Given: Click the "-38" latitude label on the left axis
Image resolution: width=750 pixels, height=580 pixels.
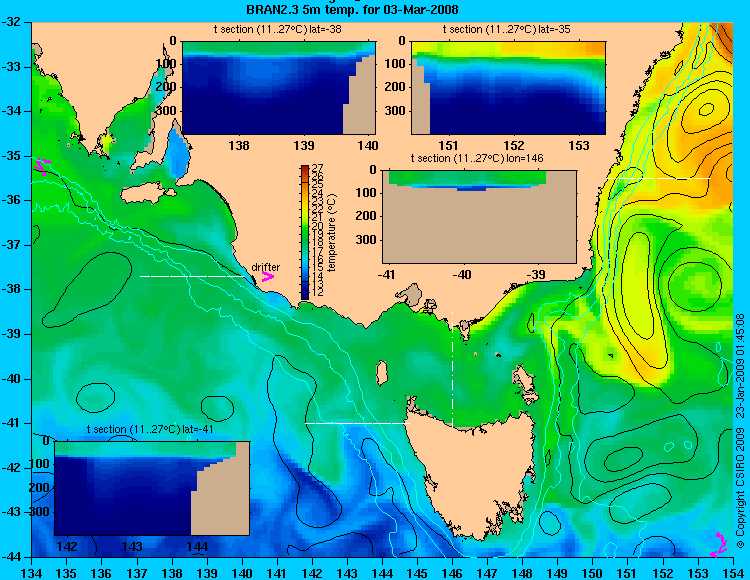Looking at the screenshot, I should pyautogui.click(x=10, y=289).
